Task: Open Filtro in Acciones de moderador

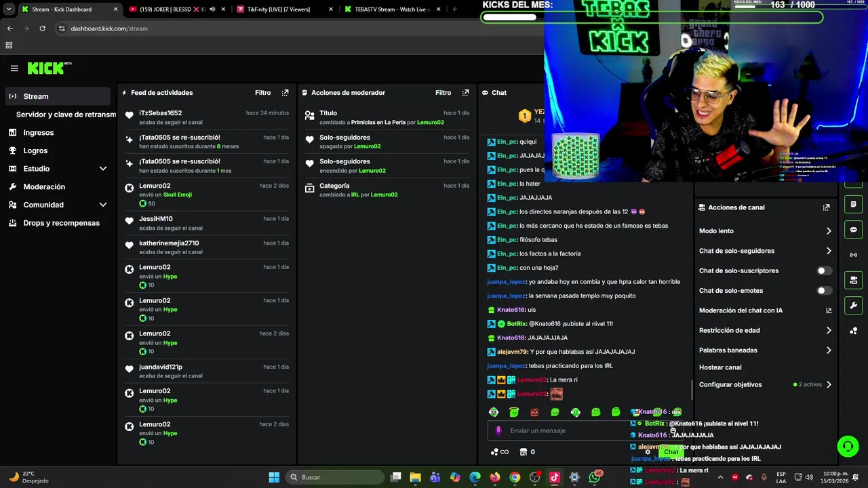Action: [443, 93]
